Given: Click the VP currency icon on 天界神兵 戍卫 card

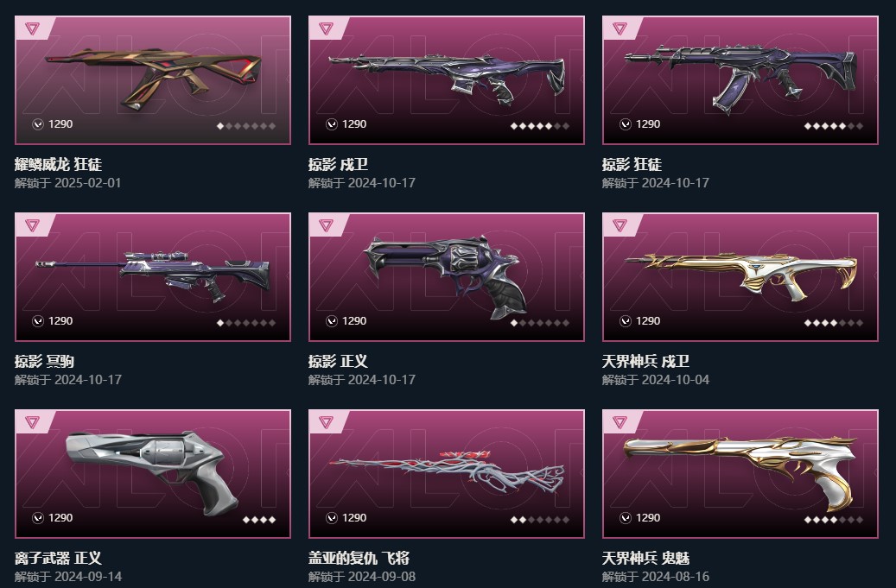Looking at the screenshot, I should click(626, 321).
